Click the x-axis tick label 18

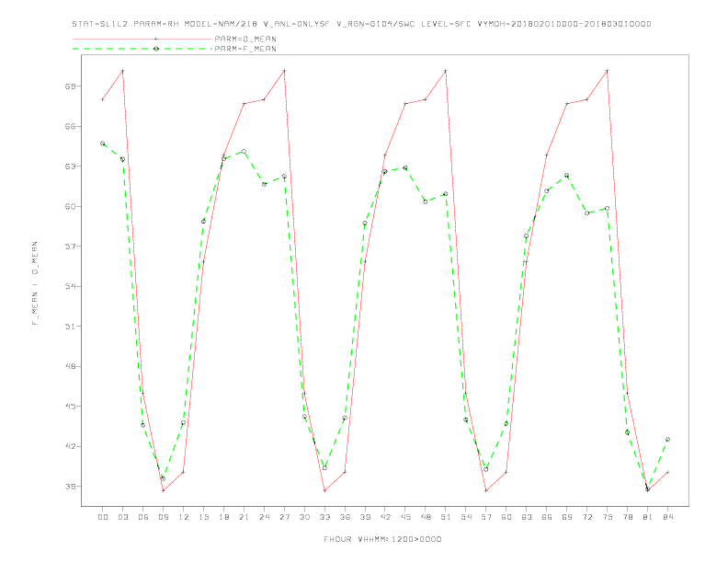(223, 517)
